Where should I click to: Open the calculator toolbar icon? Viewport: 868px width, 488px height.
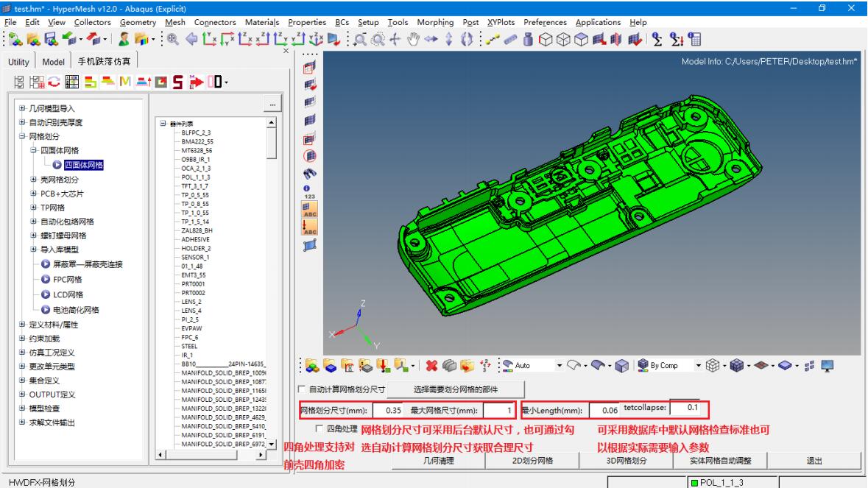[x=695, y=39]
